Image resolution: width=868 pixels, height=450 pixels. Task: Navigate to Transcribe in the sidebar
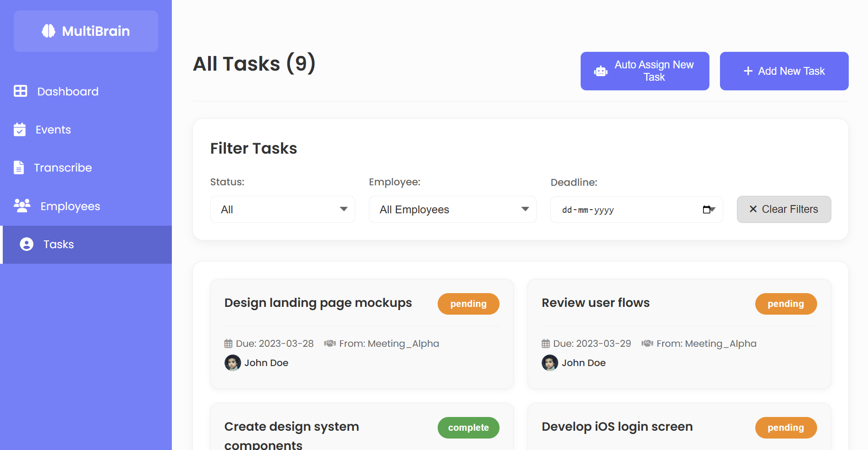pyautogui.click(x=86, y=167)
